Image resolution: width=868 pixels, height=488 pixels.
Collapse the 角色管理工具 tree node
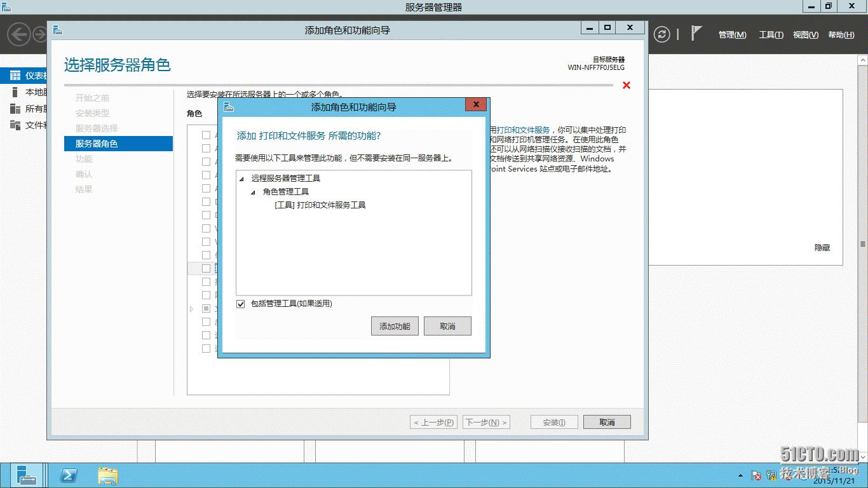click(252, 191)
